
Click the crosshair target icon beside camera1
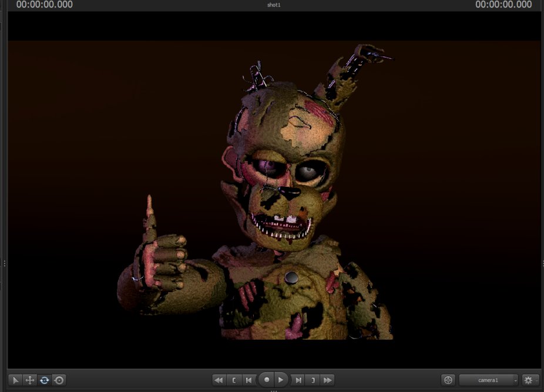448,380
